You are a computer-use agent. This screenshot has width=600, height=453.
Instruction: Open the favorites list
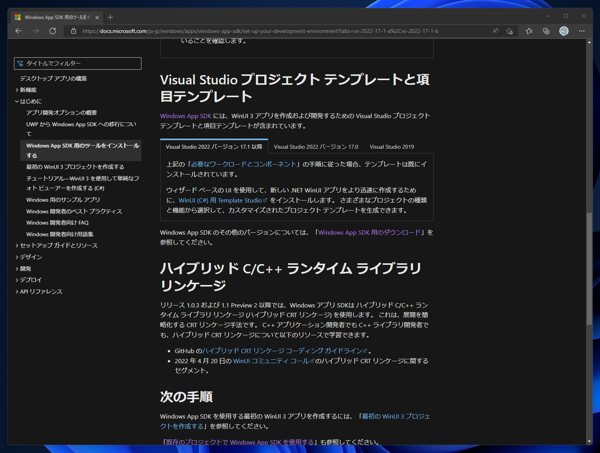click(529, 31)
